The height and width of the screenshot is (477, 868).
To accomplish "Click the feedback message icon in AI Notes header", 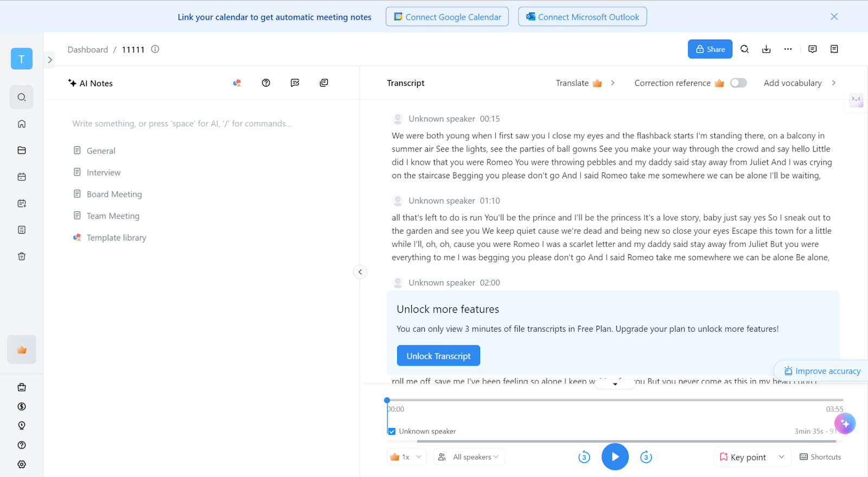I will pos(295,83).
